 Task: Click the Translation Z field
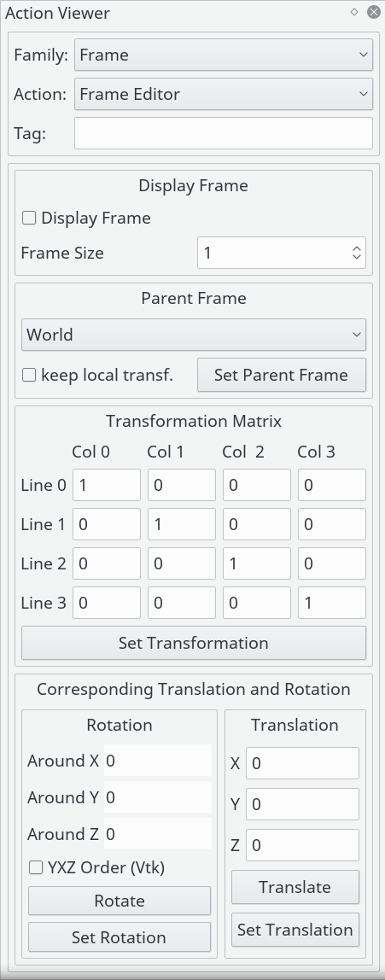302,845
